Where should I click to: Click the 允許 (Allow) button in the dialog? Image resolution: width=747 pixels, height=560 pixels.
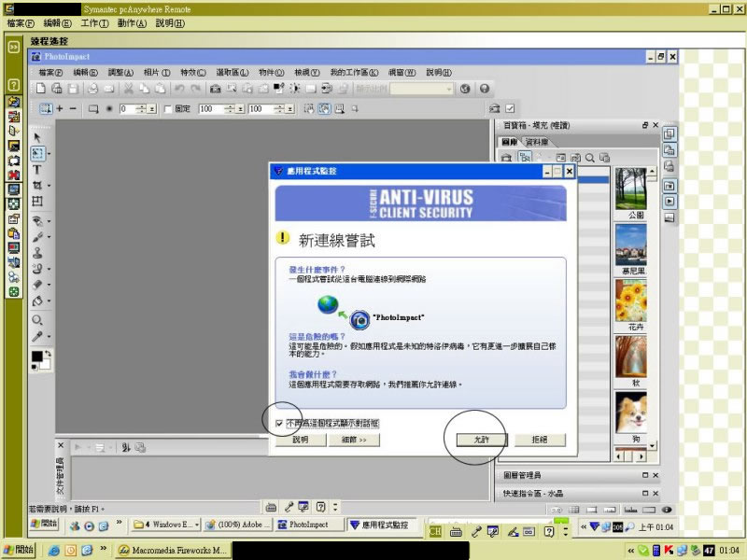(482, 440)
